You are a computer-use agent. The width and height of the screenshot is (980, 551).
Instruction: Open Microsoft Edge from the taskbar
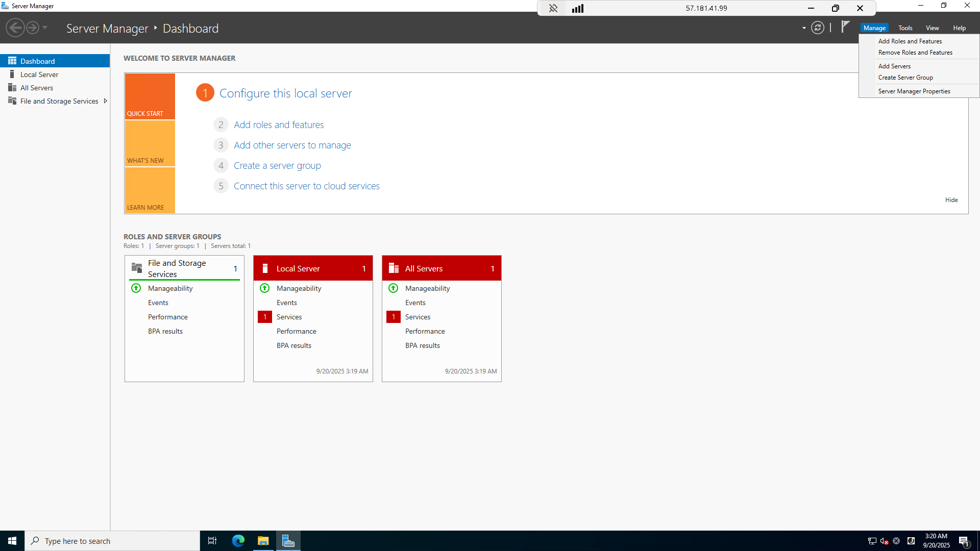[238, 541]
